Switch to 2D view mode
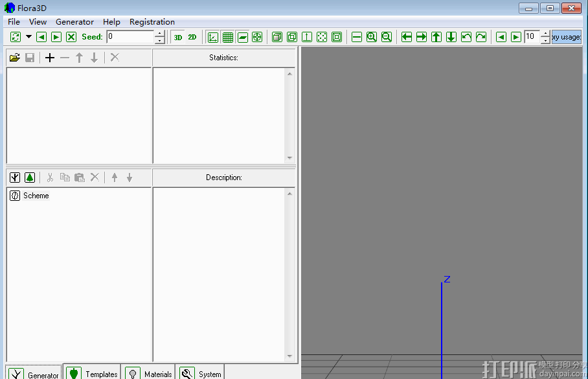Screen dimensions: 588x379 (x=192, y=37)
